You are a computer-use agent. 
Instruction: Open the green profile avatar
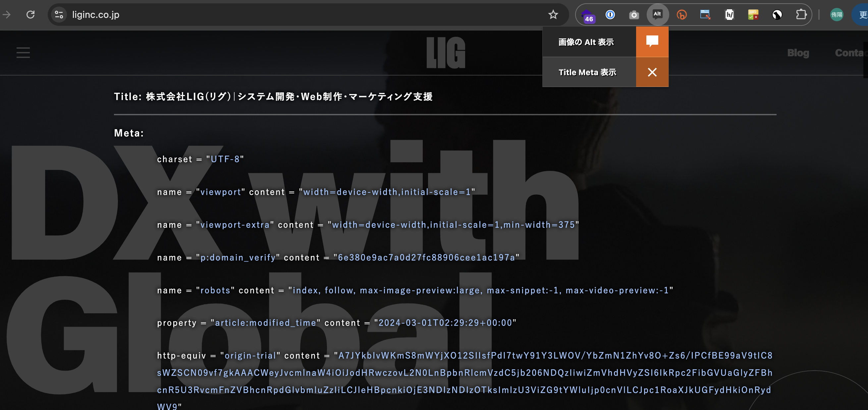(x=837, y=15)
